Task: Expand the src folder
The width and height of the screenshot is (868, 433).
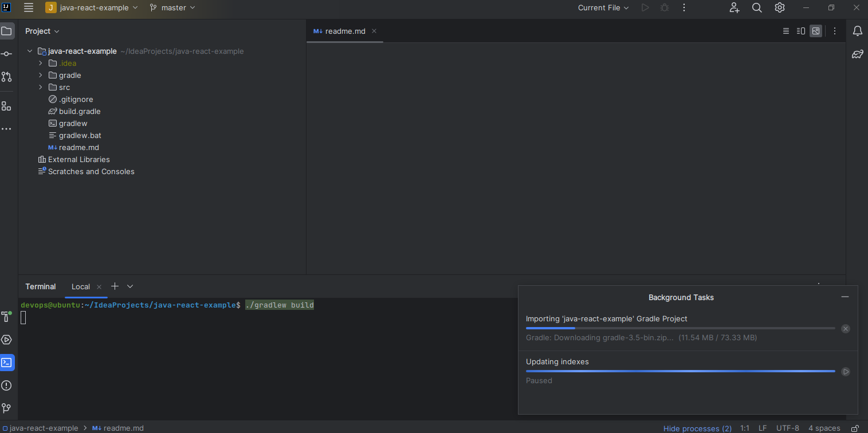Action: tap(41, 87)
